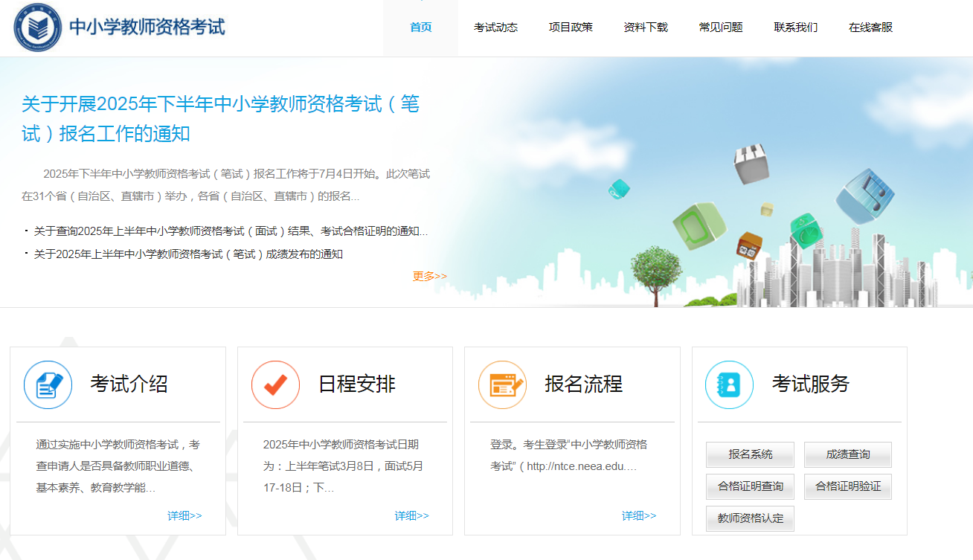
Task: Open 在线客服 support link
Action: pyautogui.click(x=870, y=28)
